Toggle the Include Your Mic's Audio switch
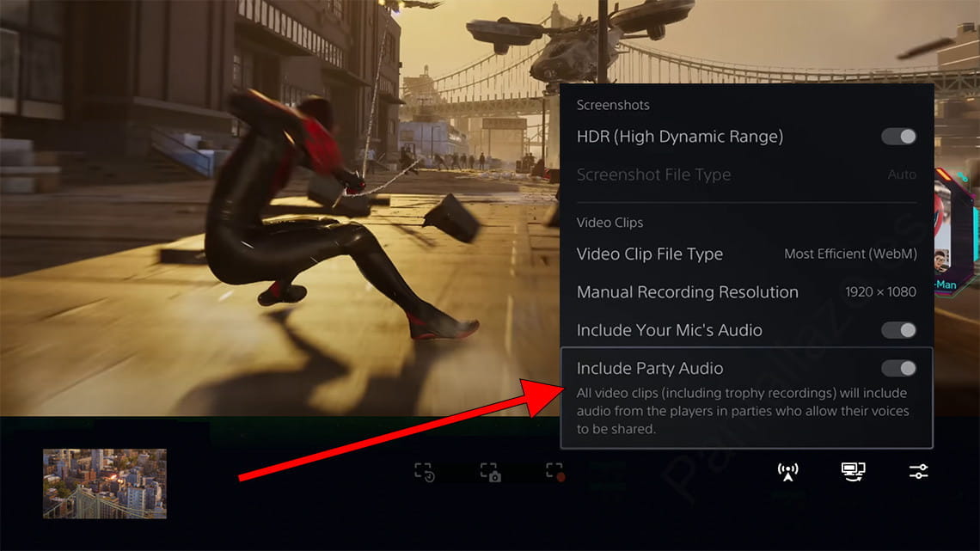The width and height of the screenshot is (980, 551). point(898,330)
